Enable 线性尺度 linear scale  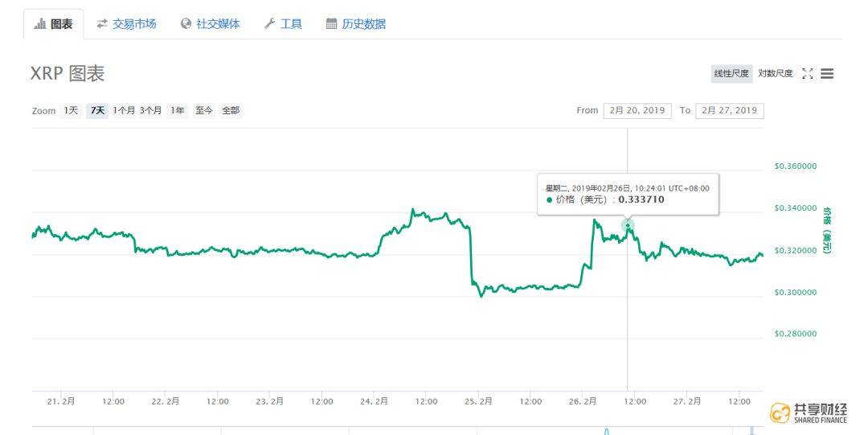(x=731, y=74)
